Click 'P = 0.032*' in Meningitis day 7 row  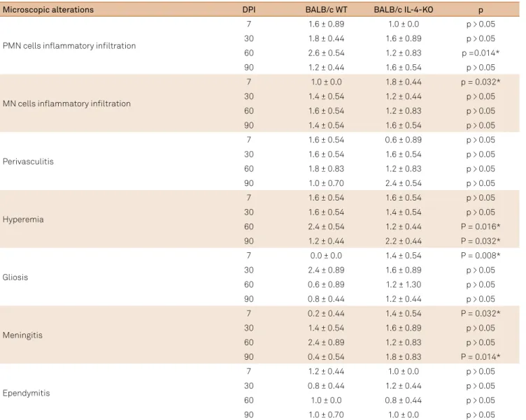pos(481,314)
